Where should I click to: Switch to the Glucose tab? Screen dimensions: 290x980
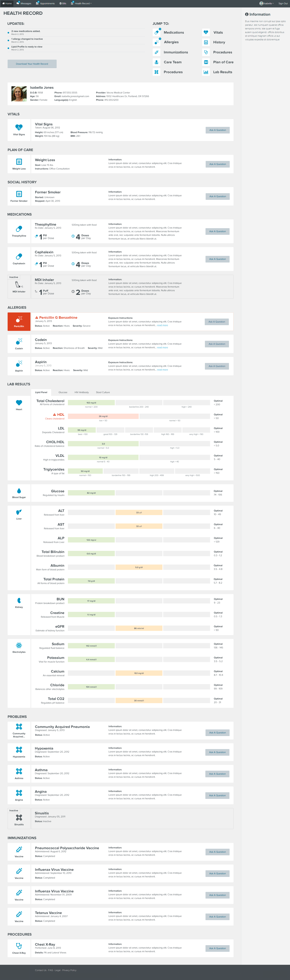click(x=63, y=392)
